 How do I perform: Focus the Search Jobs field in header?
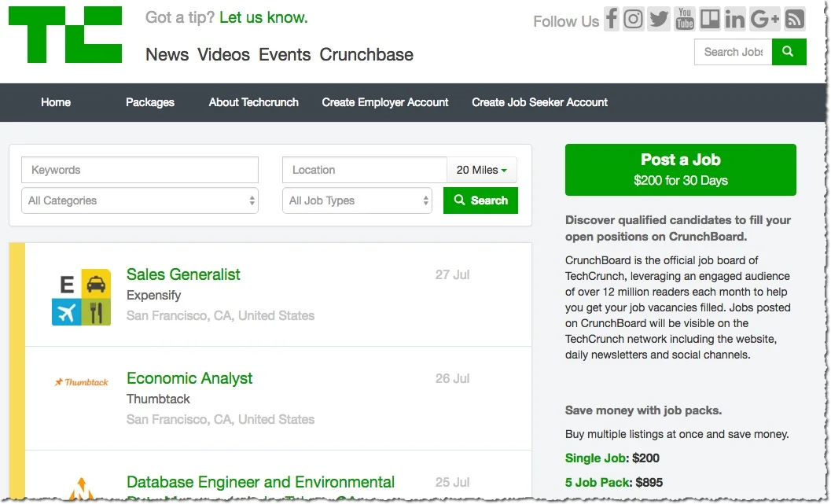coord(733,51)
